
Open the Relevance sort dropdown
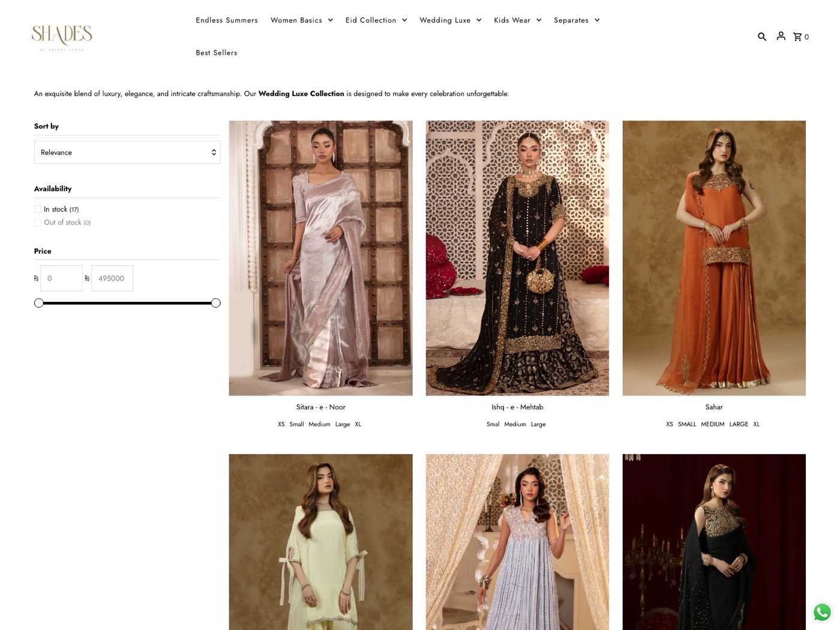point(127,152)
